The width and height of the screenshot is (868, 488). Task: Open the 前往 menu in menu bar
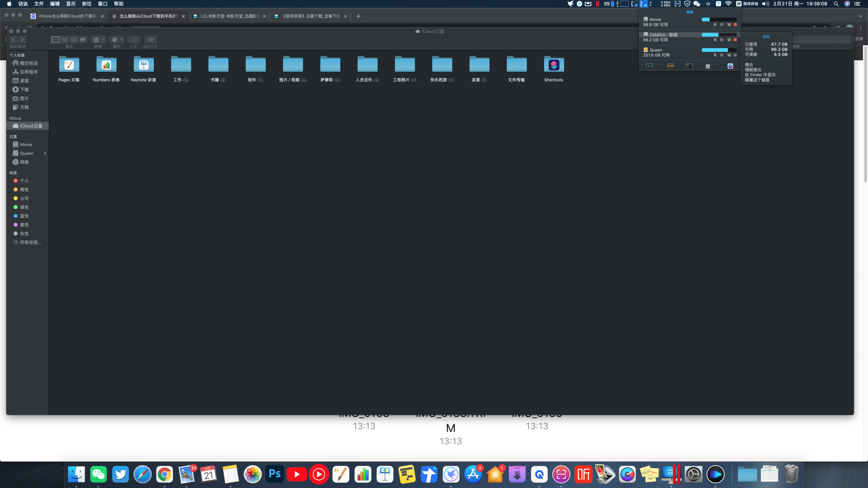tap(87, 4)
